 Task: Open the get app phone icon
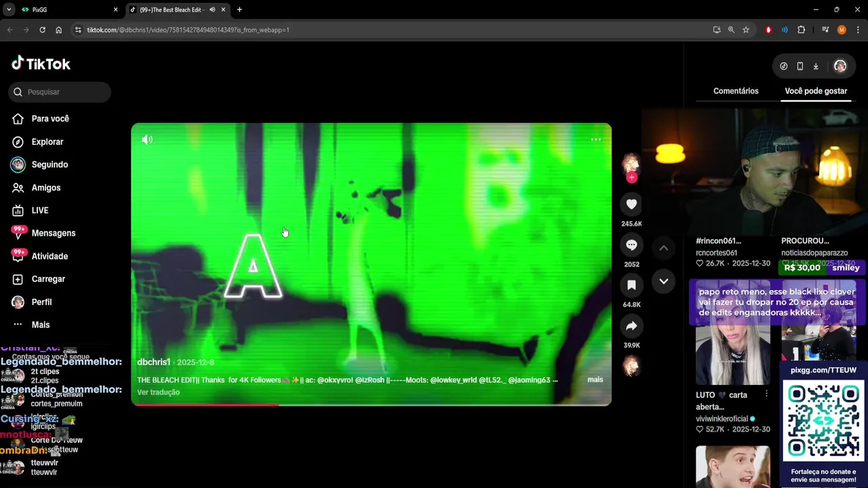click(x=800, y=66)
